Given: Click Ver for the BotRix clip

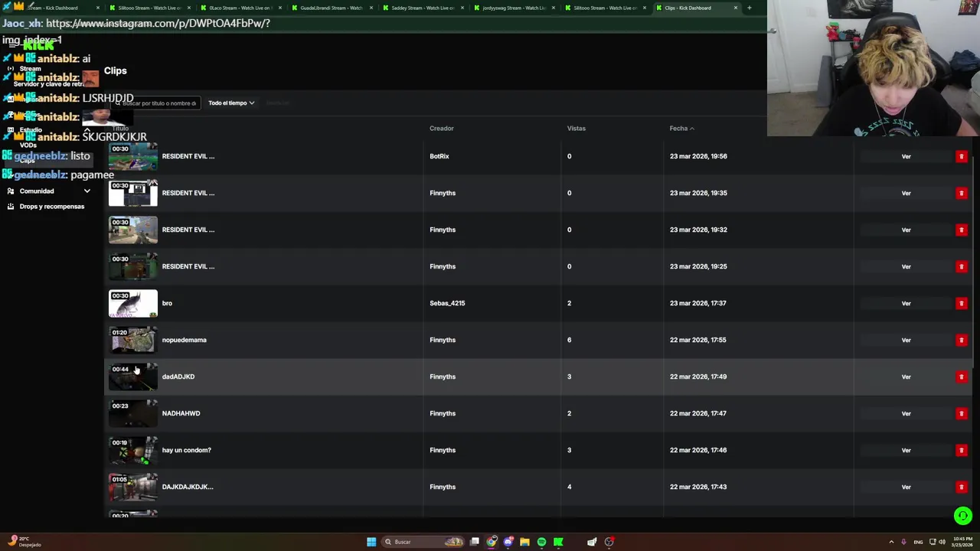Looking at the screenshot, I should (906, 156).
